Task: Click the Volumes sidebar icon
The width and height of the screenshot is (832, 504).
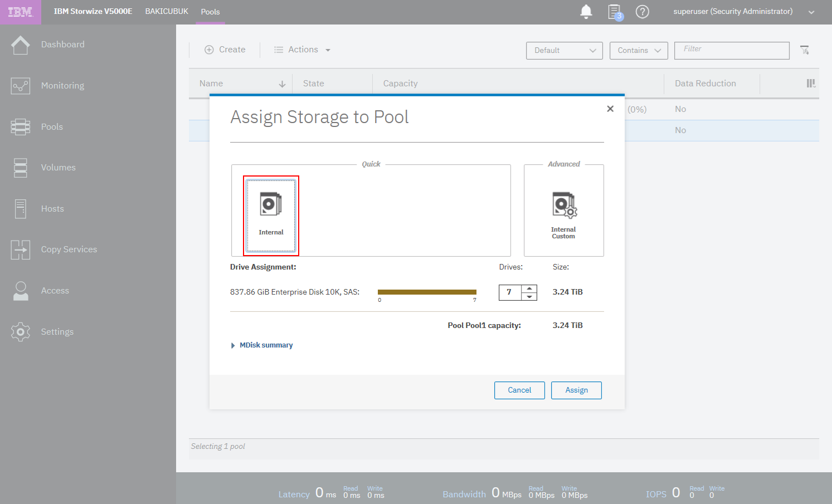Action: [21, 168]
